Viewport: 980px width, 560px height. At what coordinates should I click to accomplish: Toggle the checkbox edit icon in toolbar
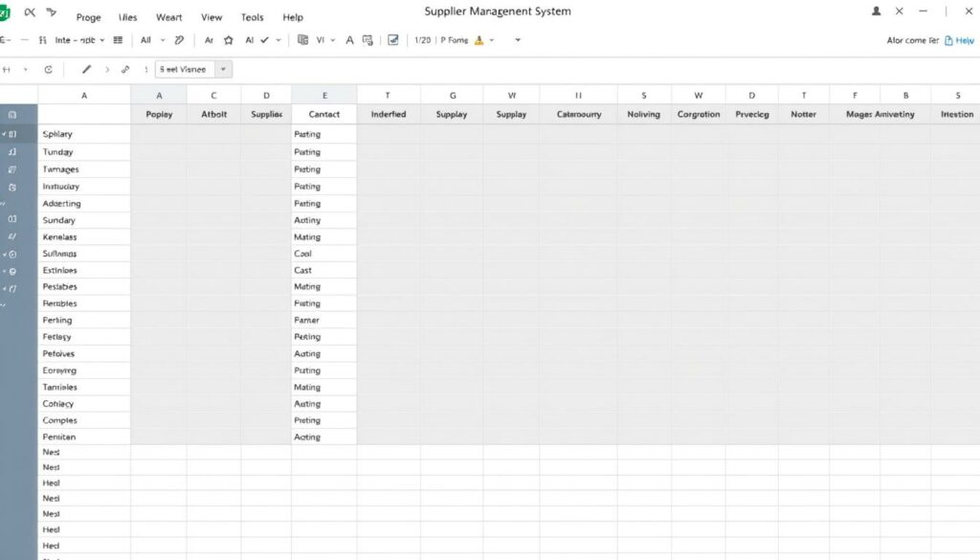coord(393,40)
